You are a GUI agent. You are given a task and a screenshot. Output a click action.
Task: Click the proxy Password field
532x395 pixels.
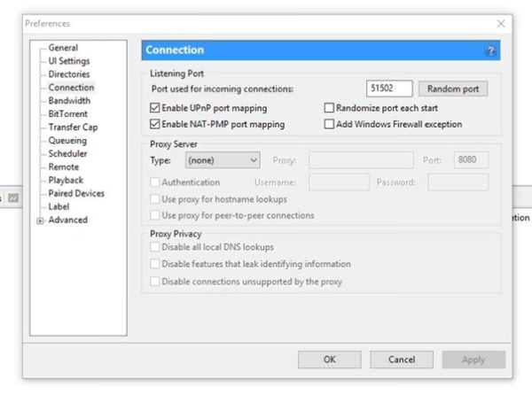pyautogui.click(x=458, y=182)
